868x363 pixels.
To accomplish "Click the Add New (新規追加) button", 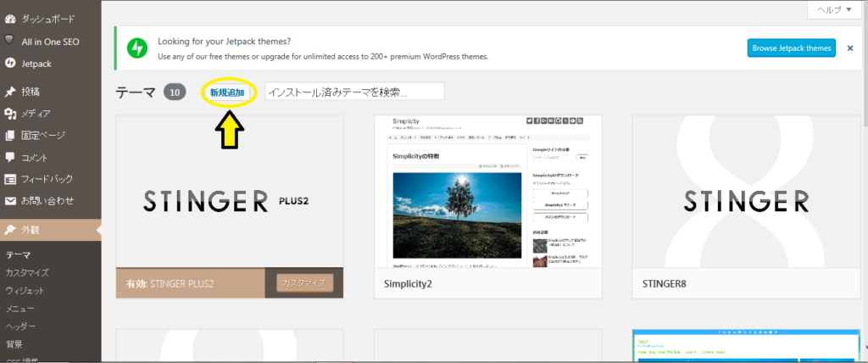I will point(227,92).
